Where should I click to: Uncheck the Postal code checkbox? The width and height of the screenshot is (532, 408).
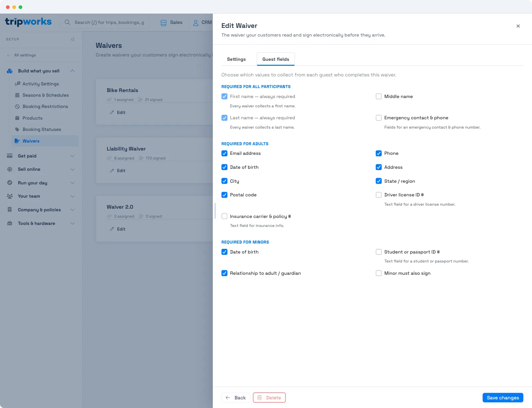(224, 195)
